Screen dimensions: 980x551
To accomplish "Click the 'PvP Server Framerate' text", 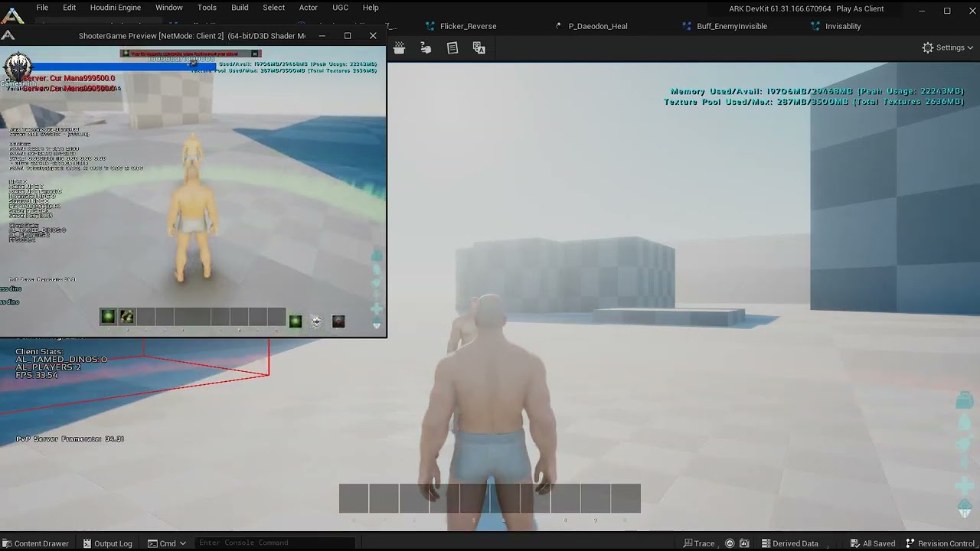I will [70, 439].
